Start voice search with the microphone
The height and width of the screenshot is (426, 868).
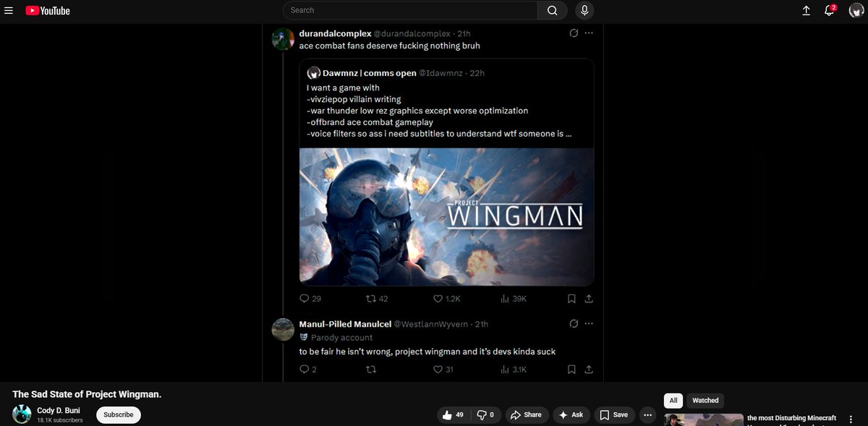584,10
